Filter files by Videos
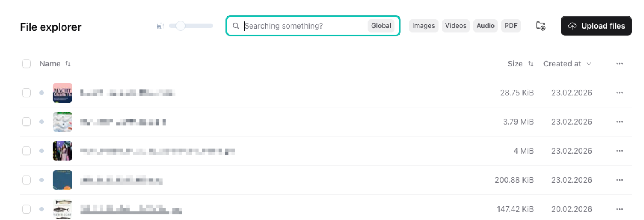This screenshot has height=220, width=644. [456, 26]
